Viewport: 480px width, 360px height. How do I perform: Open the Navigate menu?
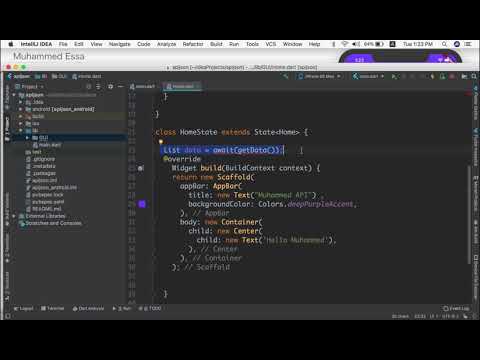[x=120, y=44]
